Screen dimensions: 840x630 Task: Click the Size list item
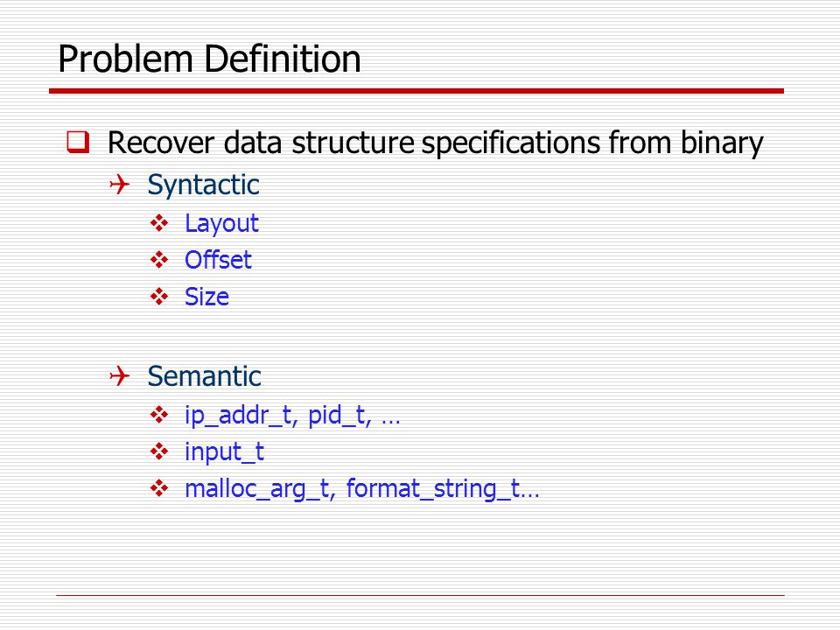pos(206,297)
